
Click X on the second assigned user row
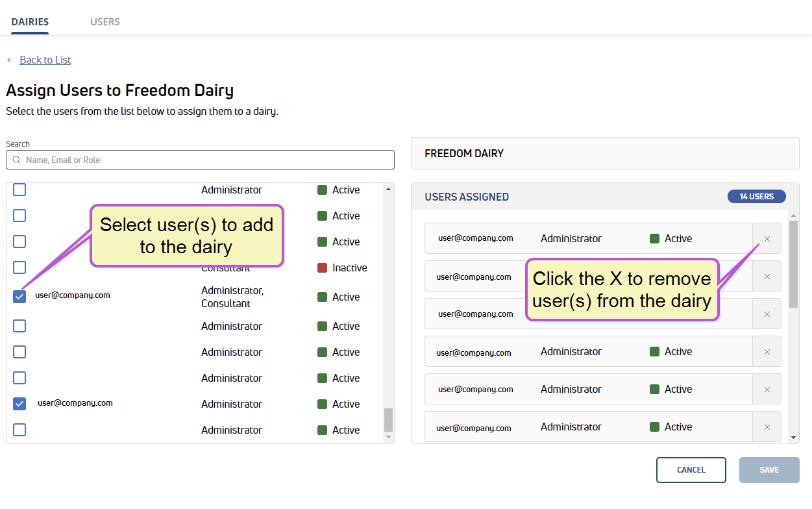click(767, 277)
